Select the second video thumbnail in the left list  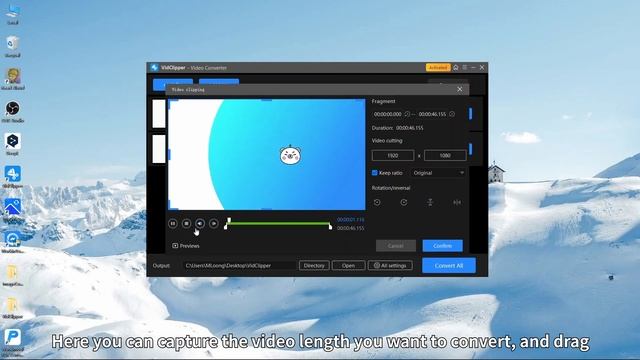pos(159,149)
